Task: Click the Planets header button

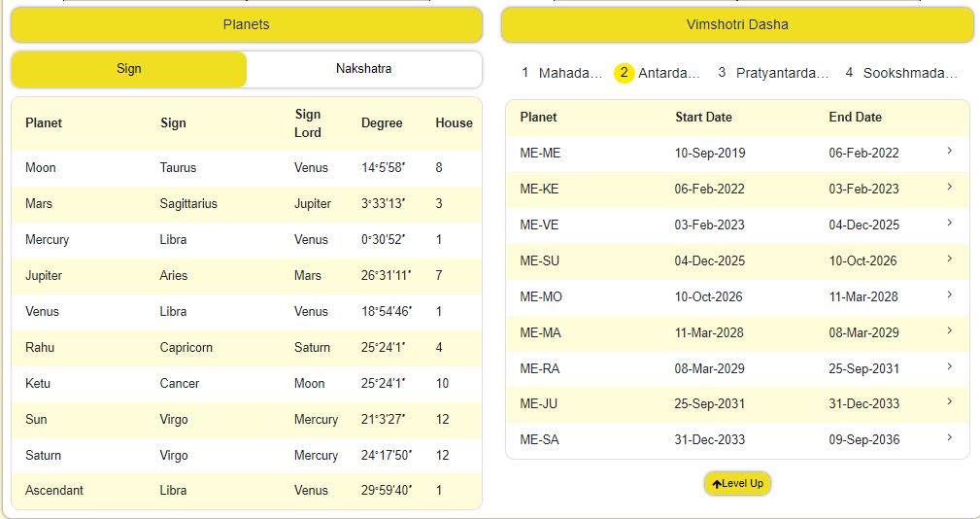Action: (246, 24)
